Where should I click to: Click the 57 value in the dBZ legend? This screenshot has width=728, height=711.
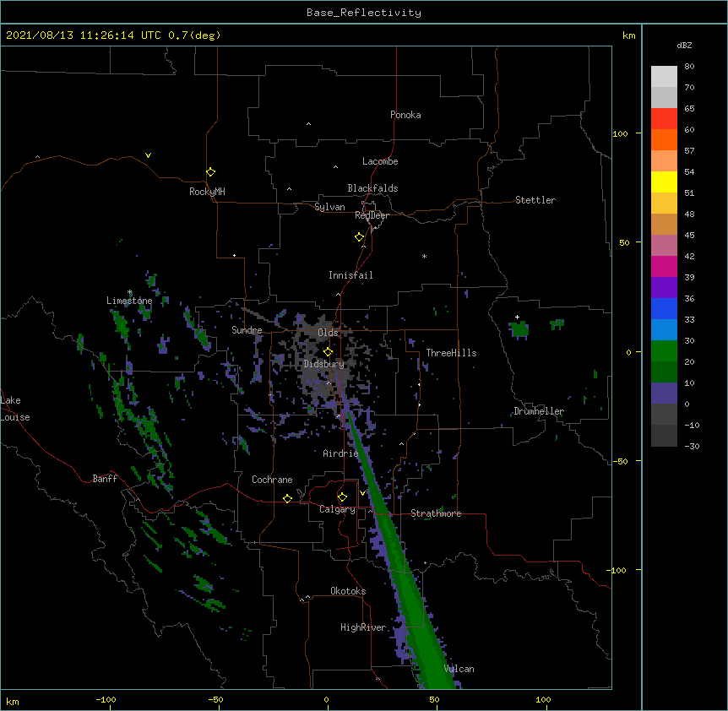(689, 151)
